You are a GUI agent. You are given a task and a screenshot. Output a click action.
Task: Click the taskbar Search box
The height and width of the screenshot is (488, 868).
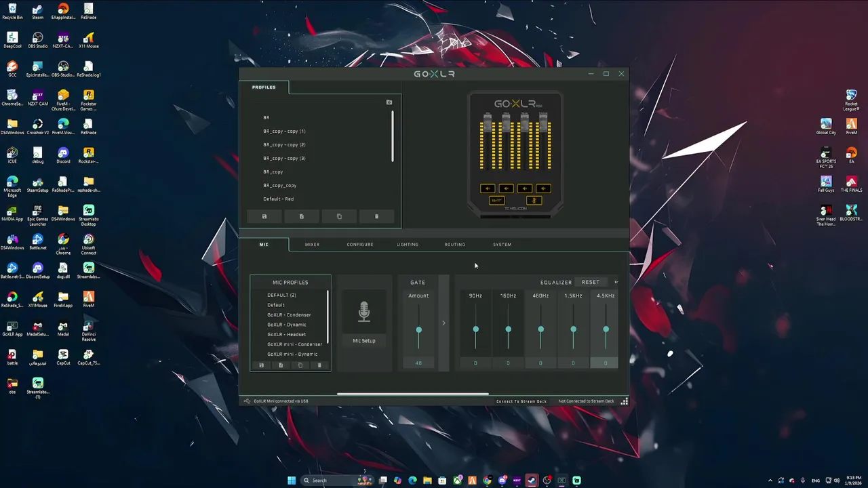coord(337,481)
